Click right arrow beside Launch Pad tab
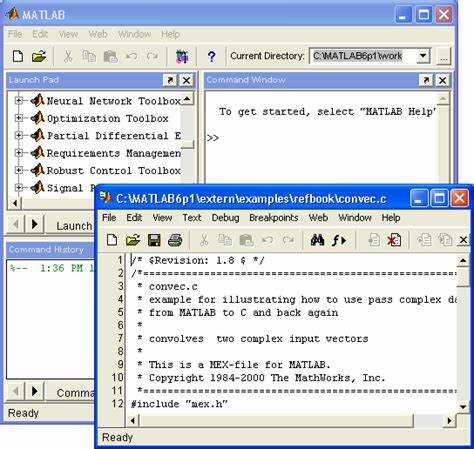Viewport: 474px width, 449px height. pyautogui.click(x=34, y=224)
